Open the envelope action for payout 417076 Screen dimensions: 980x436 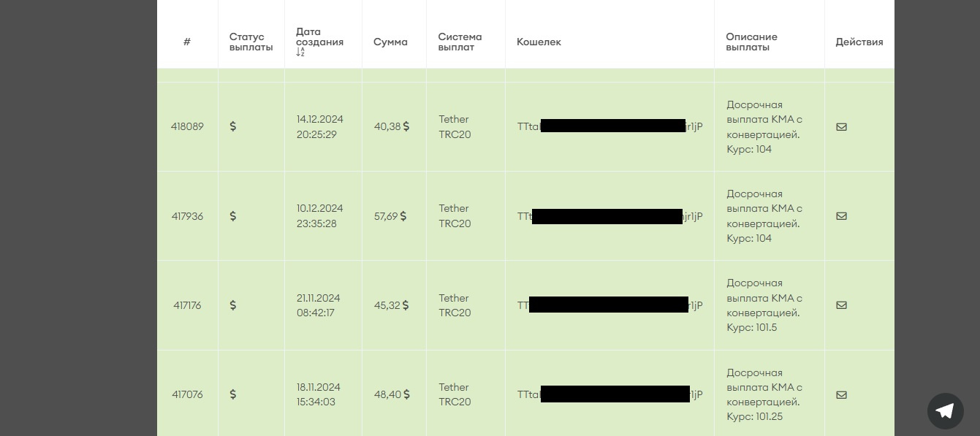click(841, 395)
